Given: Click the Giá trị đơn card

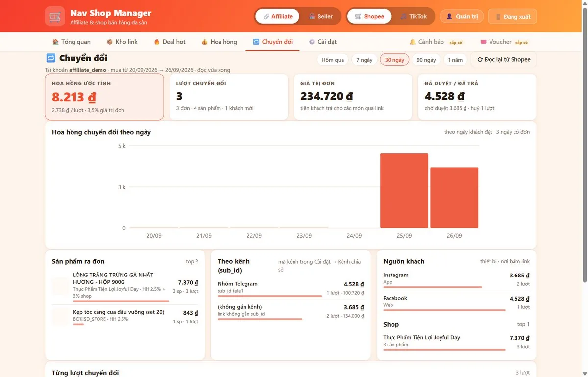Looking at the screenshot, I should [x=353, y=97].
